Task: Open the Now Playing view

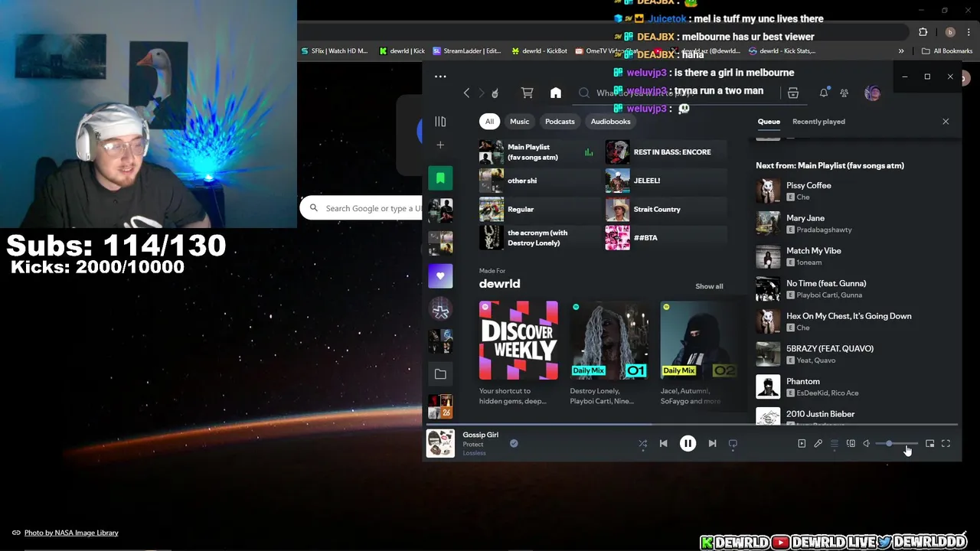Action: tap(802, 444)
